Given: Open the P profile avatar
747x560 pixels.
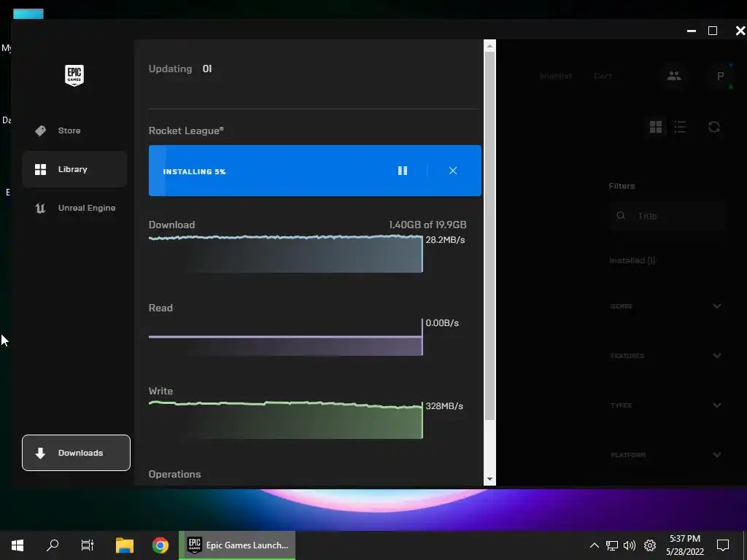Looking at the screenshot, I should coord(720,76).
